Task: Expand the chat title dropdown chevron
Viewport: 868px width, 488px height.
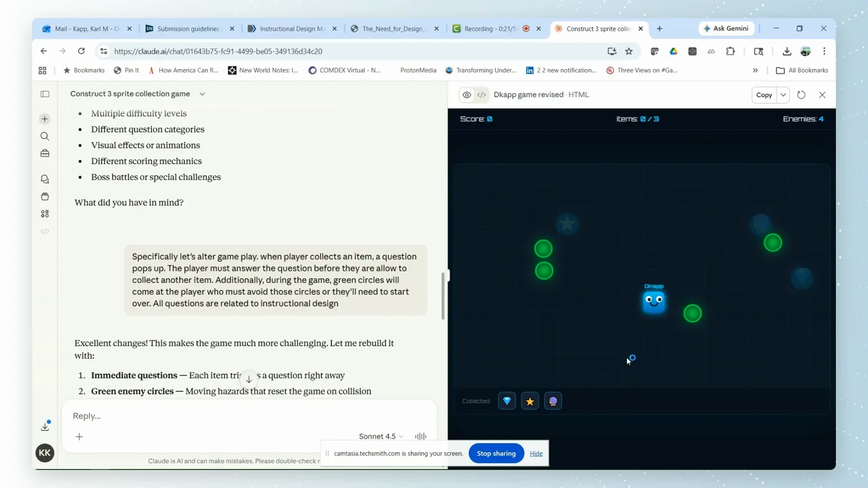Action: [202, 94]
